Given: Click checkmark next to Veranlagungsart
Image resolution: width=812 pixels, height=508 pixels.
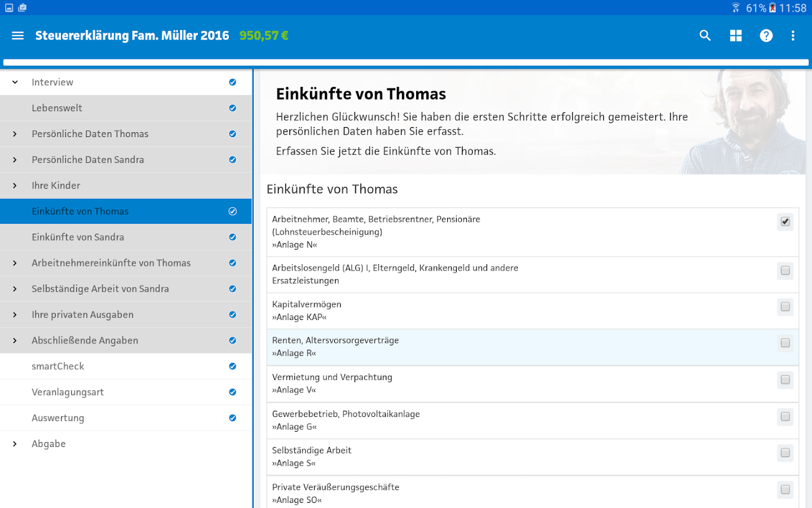Looking at the screenshot, I should pyautogui.click(x=232, y=392).
